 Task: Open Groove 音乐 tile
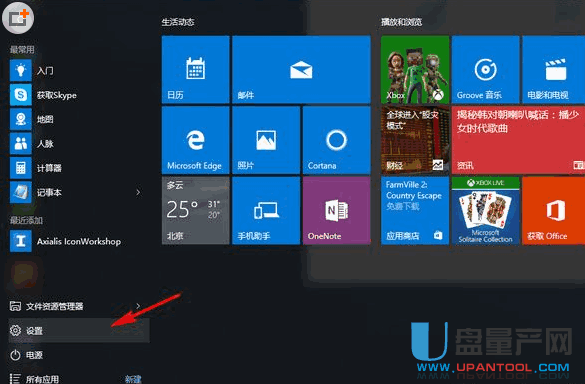485,69
